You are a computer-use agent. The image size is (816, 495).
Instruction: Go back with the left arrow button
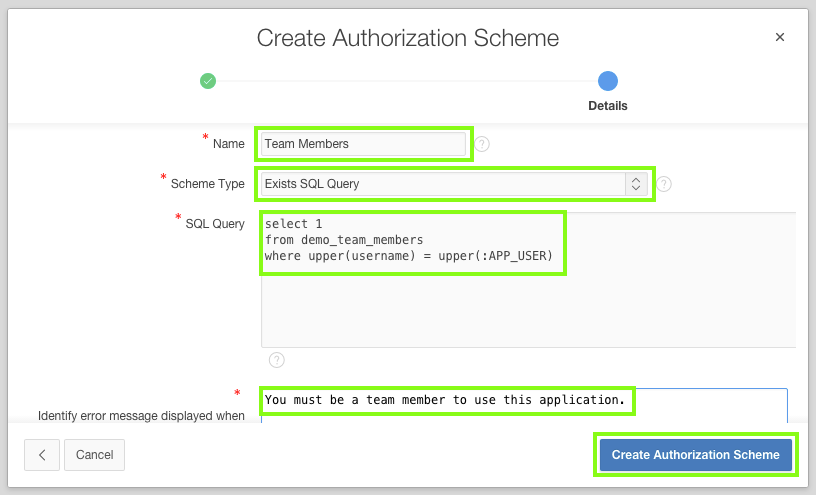pos(42,454)
